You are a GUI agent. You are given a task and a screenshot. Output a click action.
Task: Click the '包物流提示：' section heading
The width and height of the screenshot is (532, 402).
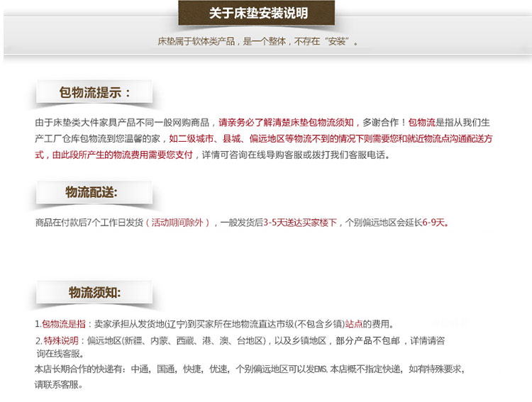coord(95,93)
